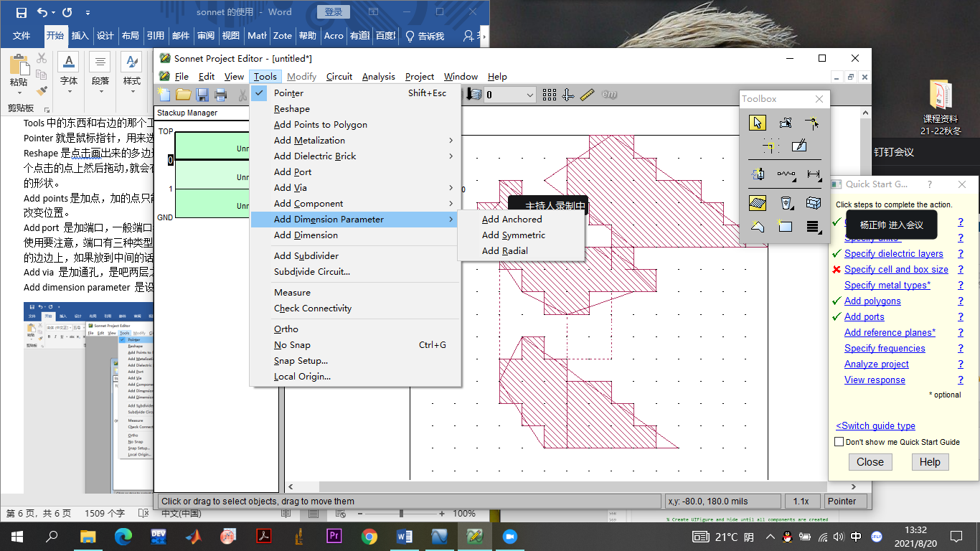Expand the Add Component submenu
This screenshot has width=980, height=551.
[355, 204]
